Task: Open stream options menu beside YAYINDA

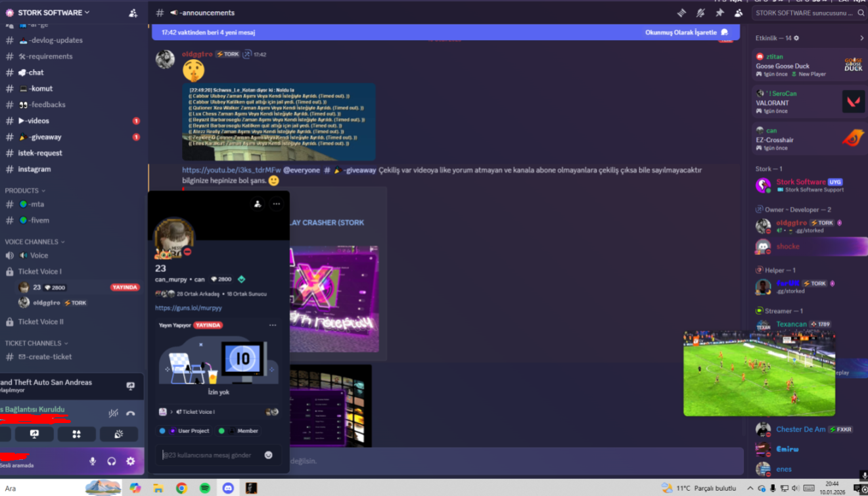Action: [273, 325]
